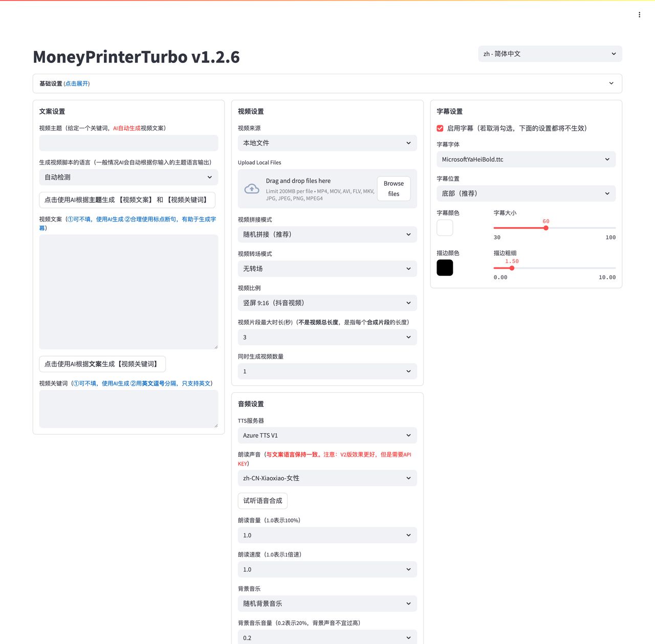Click Browse files button
This screenshot has height=644, width=655.
tap(394, 189)
